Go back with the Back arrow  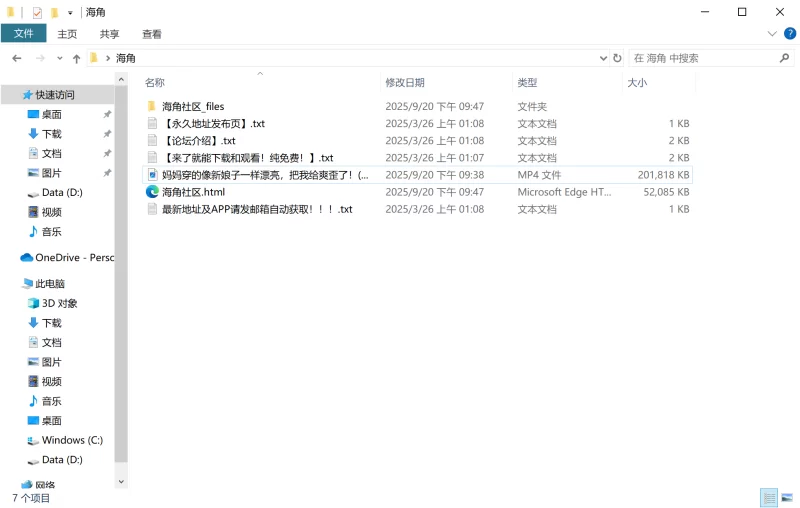tap(17, 58)
